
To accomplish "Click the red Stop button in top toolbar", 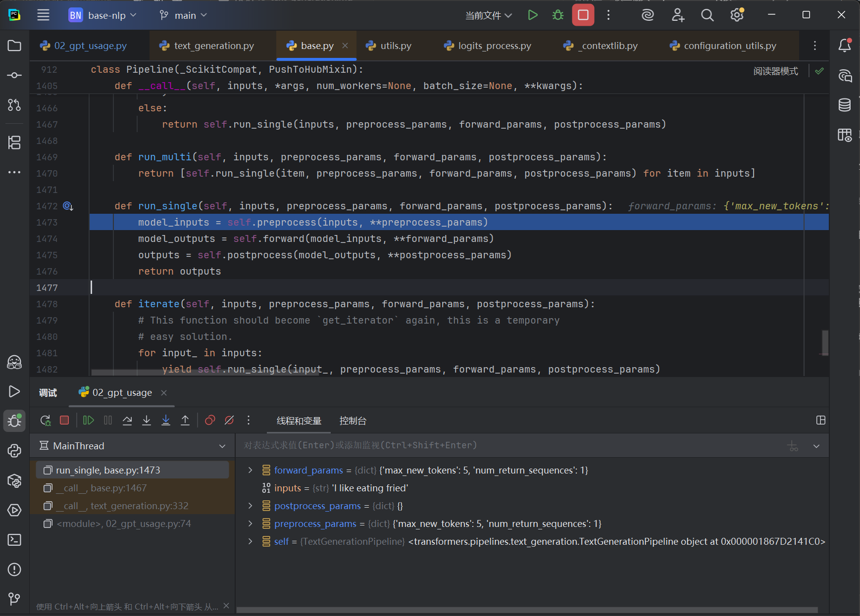I will [x=583, y=15].
